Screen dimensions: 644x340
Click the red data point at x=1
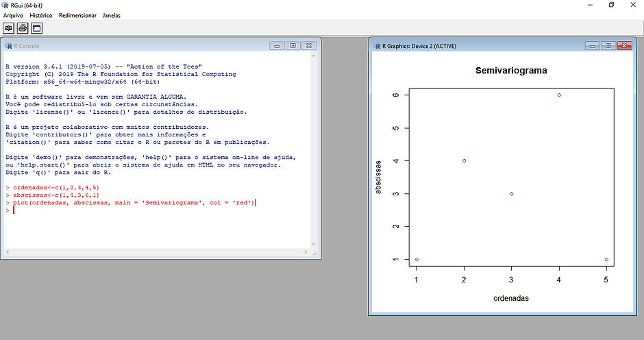(x=417, y=259)
